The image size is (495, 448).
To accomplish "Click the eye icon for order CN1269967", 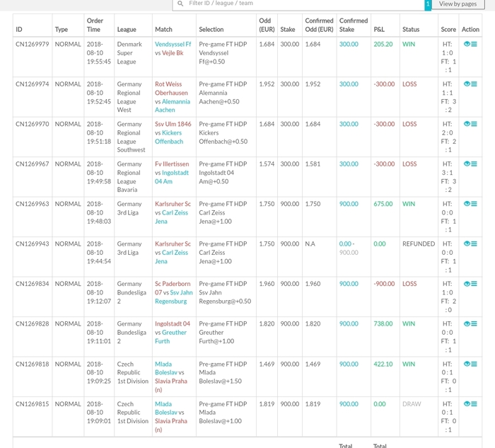I will coord(467,163).
